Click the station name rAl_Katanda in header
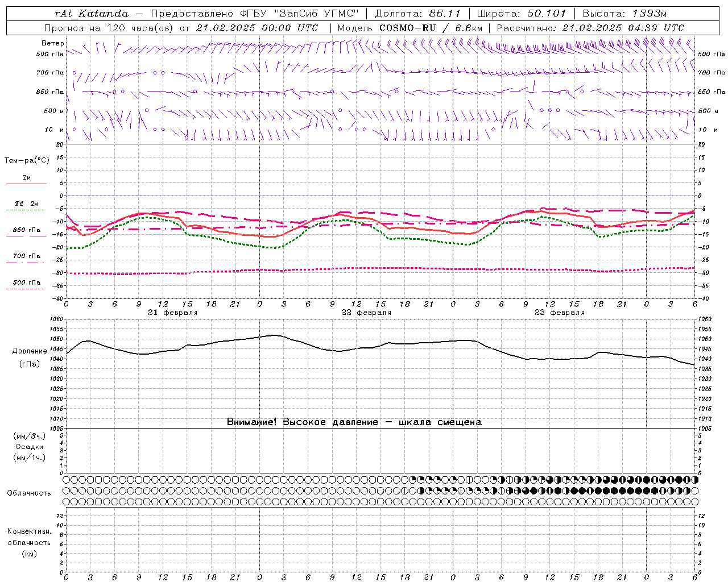The height and width of the screenshot is (582, 728). coord(92,14)
